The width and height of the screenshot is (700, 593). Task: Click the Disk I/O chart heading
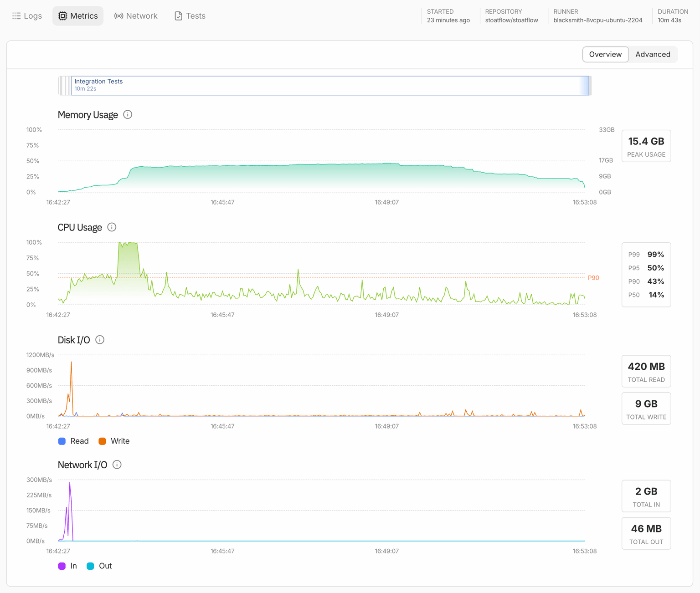[74, 340]
